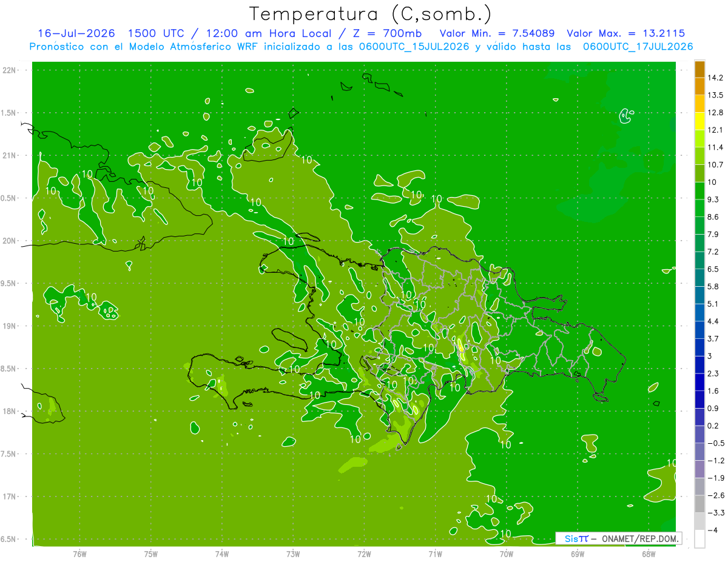Click the '11.4' color scale label
The image size is (728, 562).
716,147
